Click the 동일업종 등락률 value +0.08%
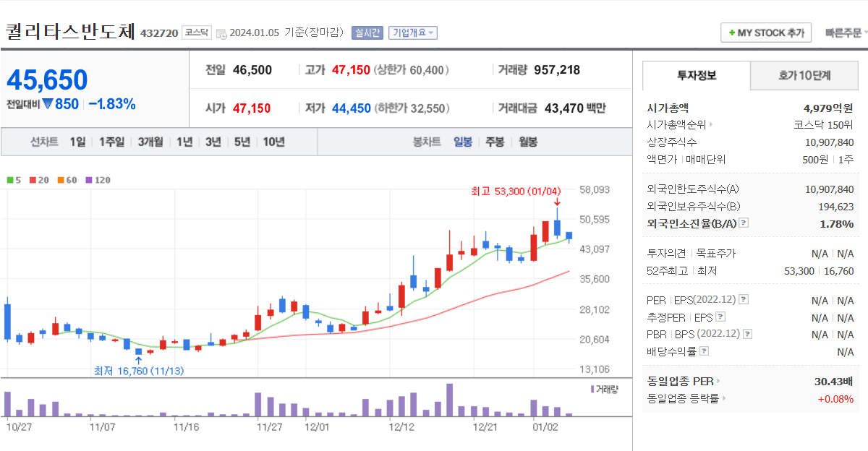 pos(835,398)
